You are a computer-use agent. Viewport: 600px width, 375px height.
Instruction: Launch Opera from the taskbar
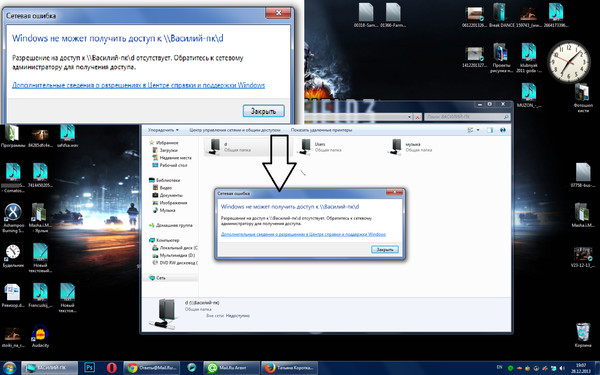tap(111, 368)
